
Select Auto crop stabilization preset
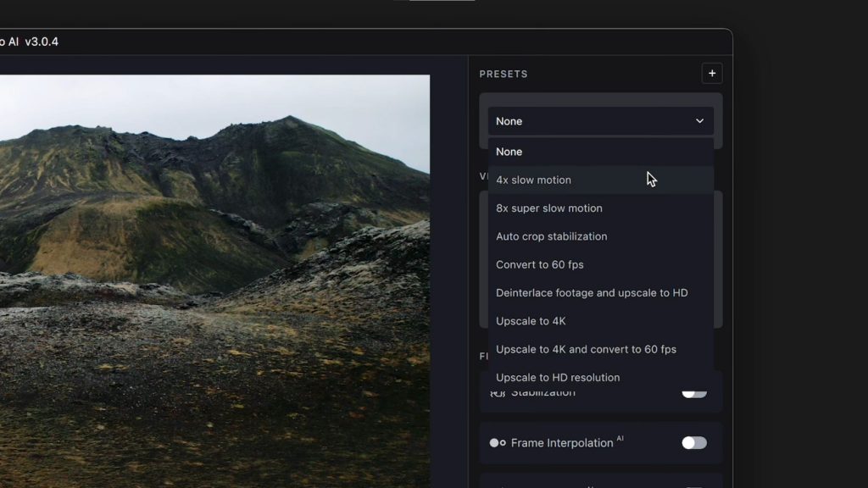[601, 236]
